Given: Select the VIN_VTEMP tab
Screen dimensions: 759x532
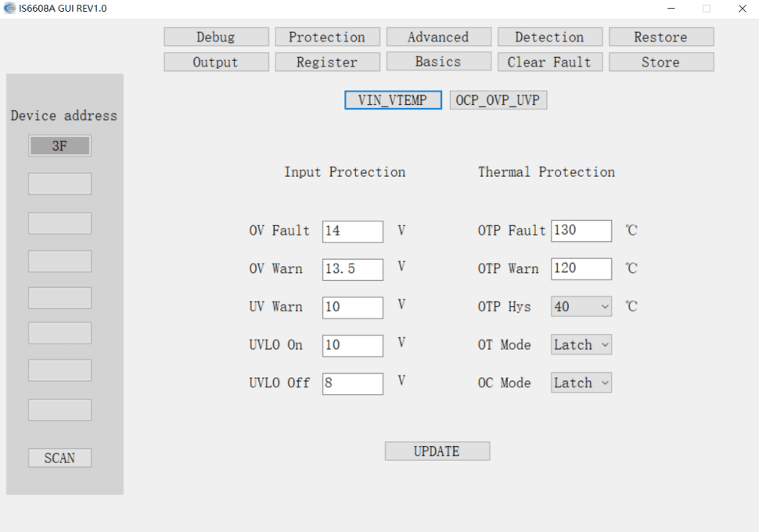Looking at the screenshot, I should [393, 100].
